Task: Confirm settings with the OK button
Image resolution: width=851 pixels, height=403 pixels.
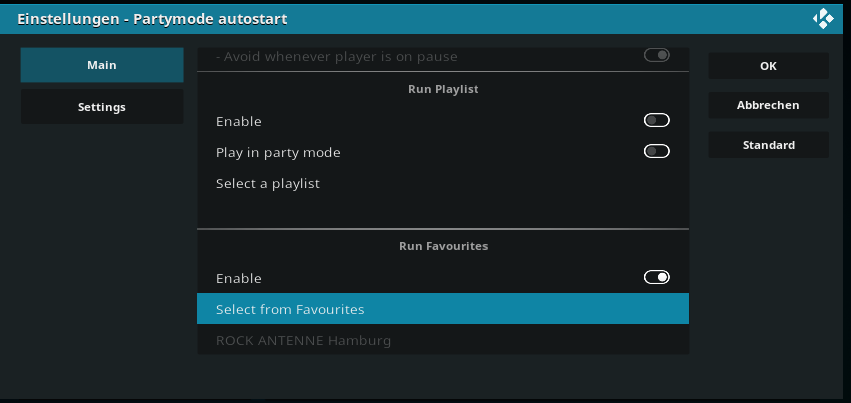Action: (769, 66)
